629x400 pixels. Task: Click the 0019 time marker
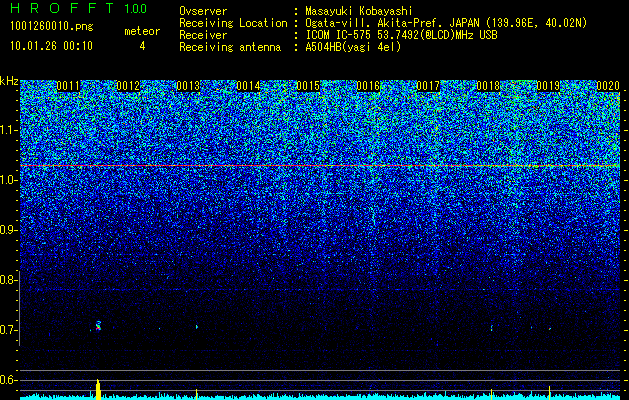548,86
